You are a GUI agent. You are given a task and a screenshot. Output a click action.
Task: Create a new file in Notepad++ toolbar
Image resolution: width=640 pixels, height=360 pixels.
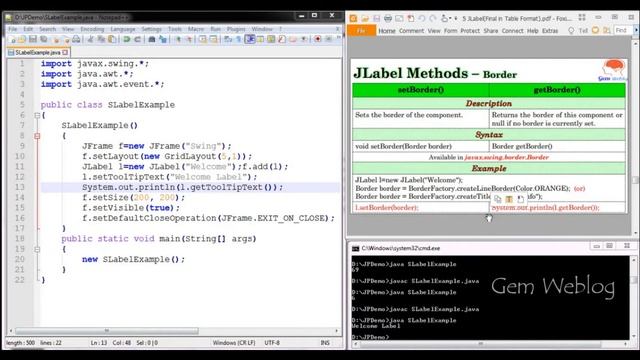point(13,39)
